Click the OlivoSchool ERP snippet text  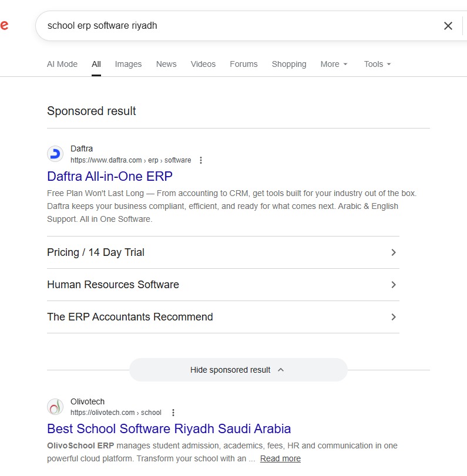[222, 452]
